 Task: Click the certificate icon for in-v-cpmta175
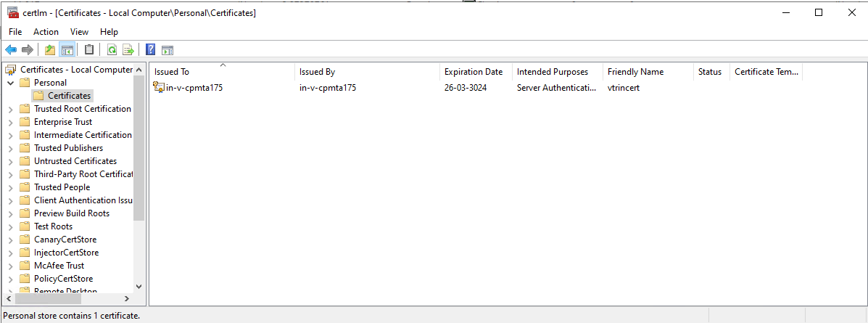click(x=159, y=87)
